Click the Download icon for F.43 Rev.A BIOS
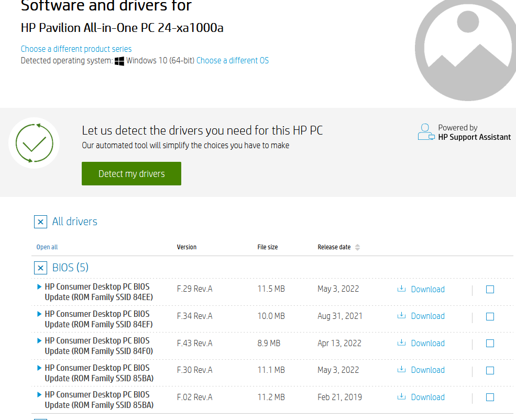This screenshot has width=516, height=420. (x=401, y=343)
